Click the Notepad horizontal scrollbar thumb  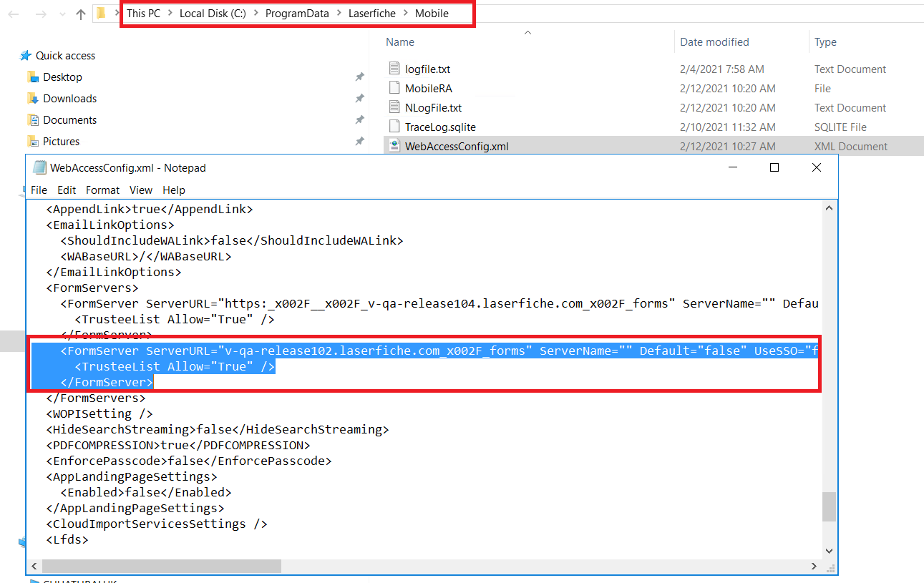point(162,566)
